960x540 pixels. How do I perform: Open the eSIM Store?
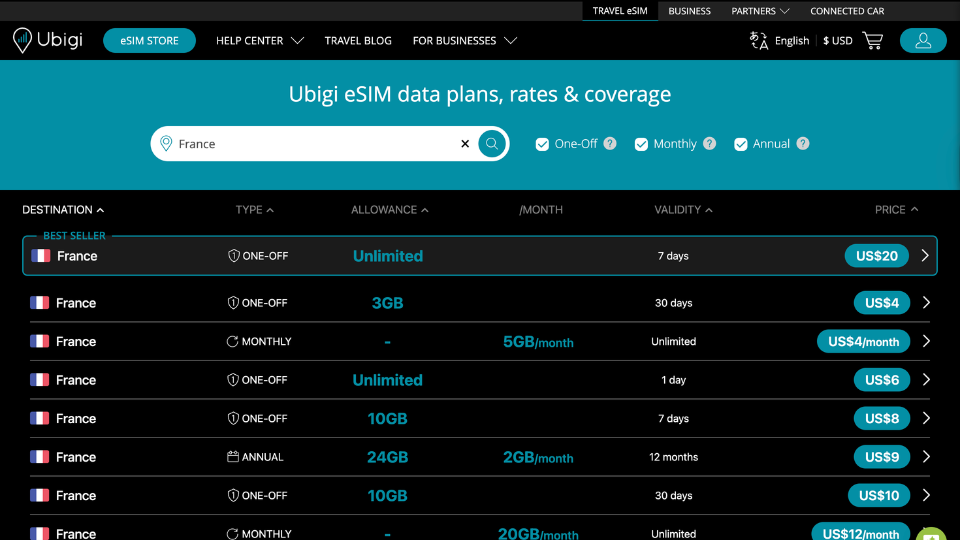[149, 40]
